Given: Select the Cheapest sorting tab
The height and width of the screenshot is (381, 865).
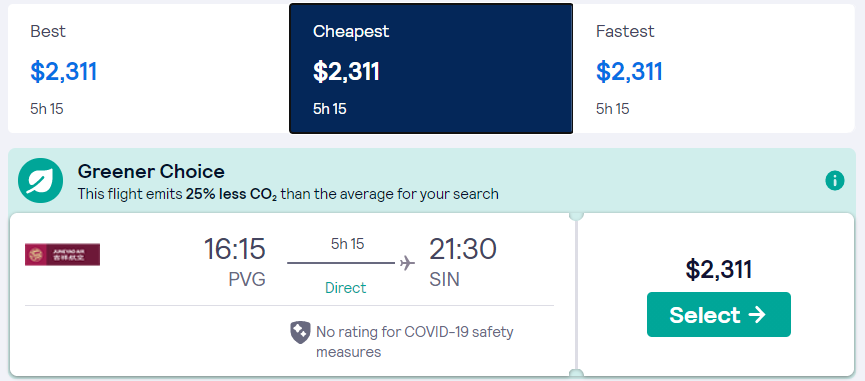Looking at the screenshot, I should [431, 68].
